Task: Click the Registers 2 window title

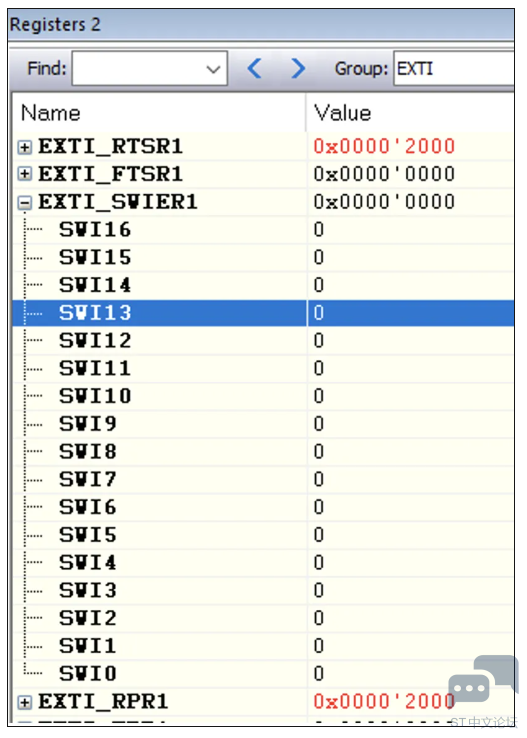Action: (x=55, y=24)
